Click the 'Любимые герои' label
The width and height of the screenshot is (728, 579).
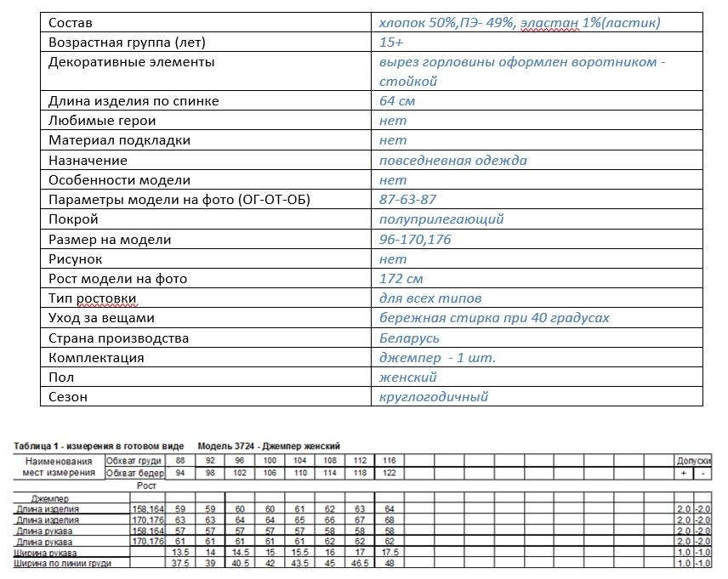102,121
